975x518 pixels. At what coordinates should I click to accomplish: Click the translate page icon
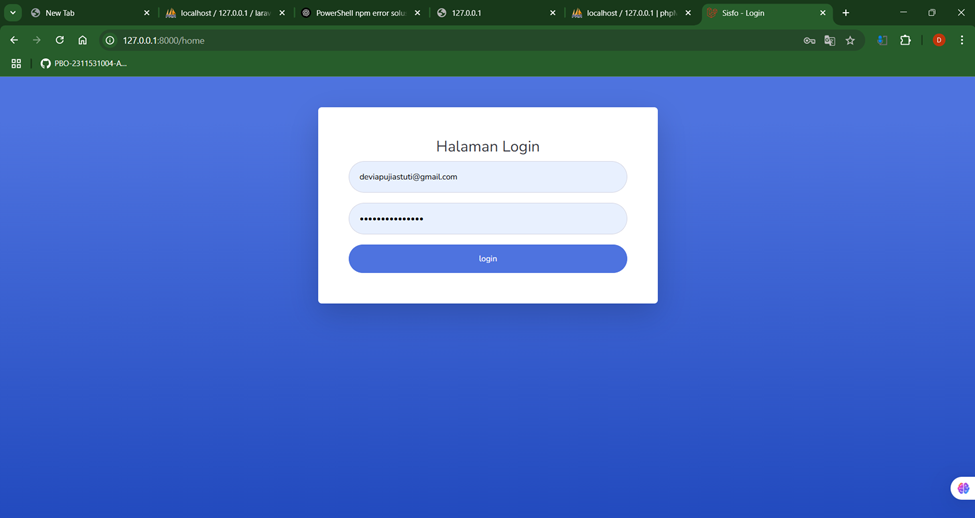click(x=829, y=41)
